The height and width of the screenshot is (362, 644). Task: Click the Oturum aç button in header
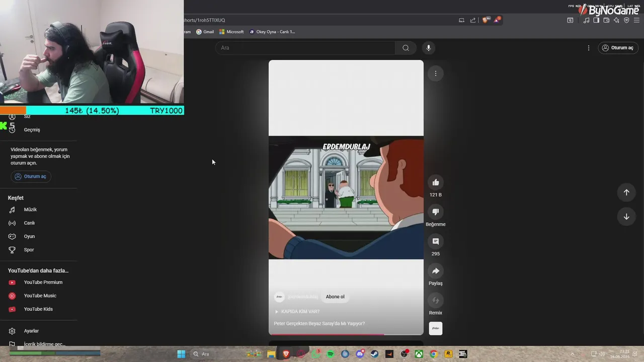(x=618, y=48)
